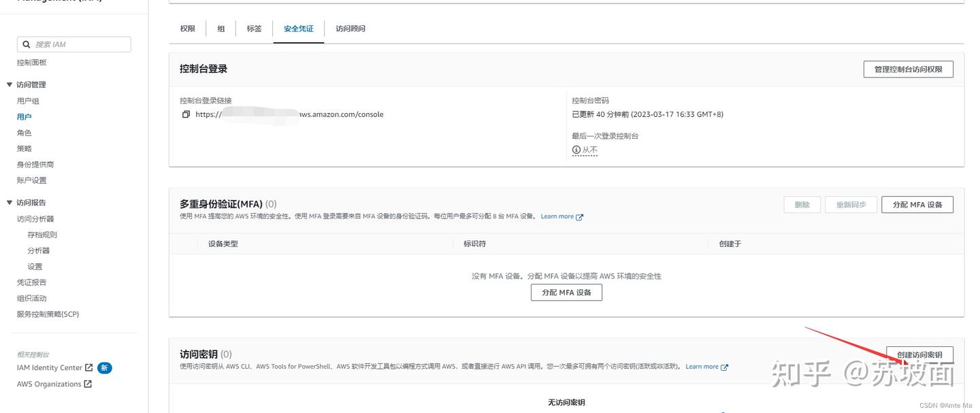
Task: Copy the console login link
Action: [186, 114]
